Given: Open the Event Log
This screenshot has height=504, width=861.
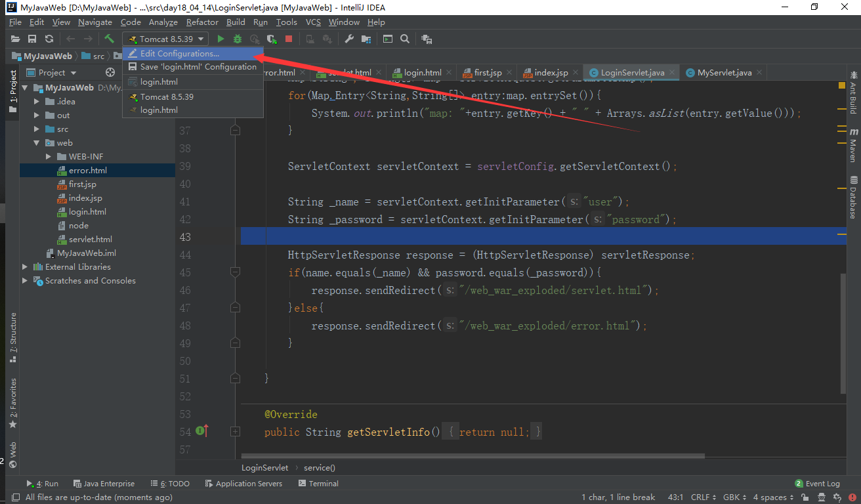Looking at the screenshot, I should tap(817, 484).
